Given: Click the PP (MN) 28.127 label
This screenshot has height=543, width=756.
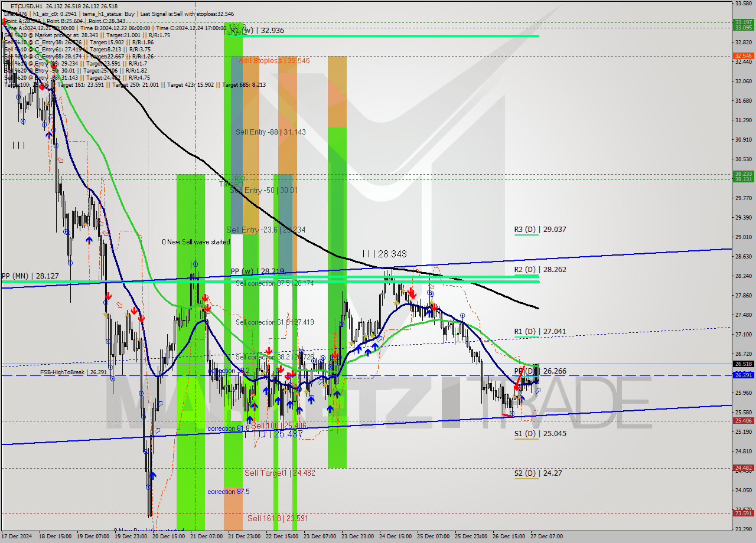Looking at the screenshot, I should tap(30, 276).
